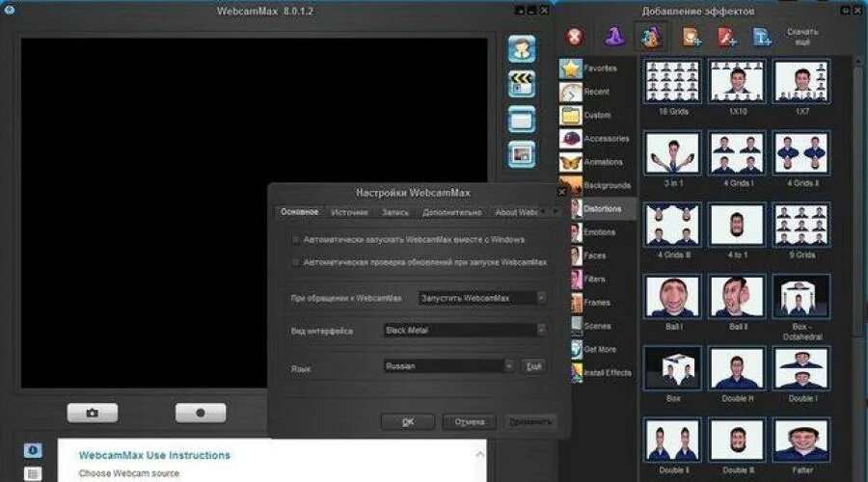868x482 pixels.
Task: Select the 1X7 effect thumbnail
Action: point(801,81)
